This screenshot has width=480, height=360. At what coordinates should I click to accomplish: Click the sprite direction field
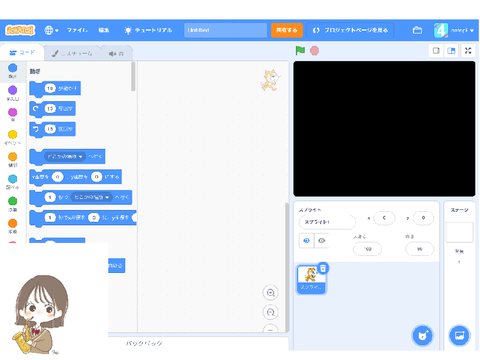click(419, 249)
